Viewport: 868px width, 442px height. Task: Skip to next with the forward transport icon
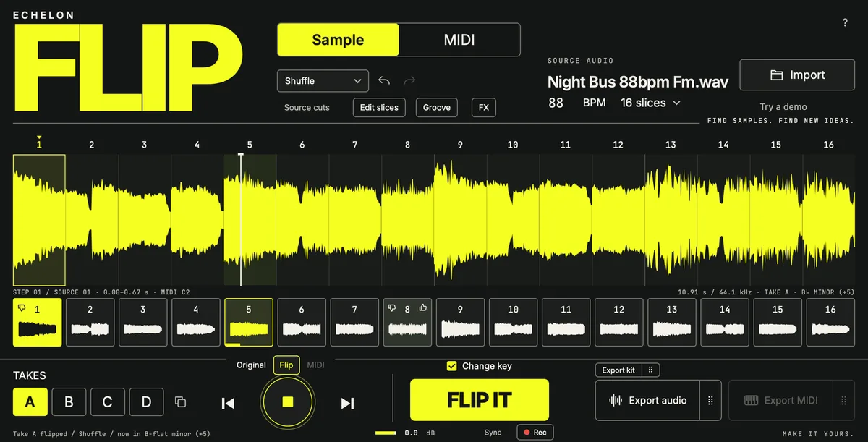pos(347,404)
